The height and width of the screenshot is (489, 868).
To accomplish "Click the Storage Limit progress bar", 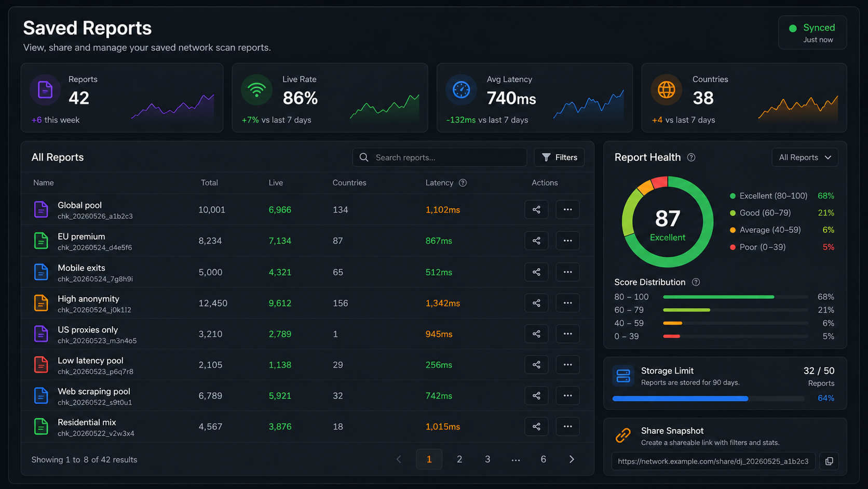I will click(x=709, y=399).
